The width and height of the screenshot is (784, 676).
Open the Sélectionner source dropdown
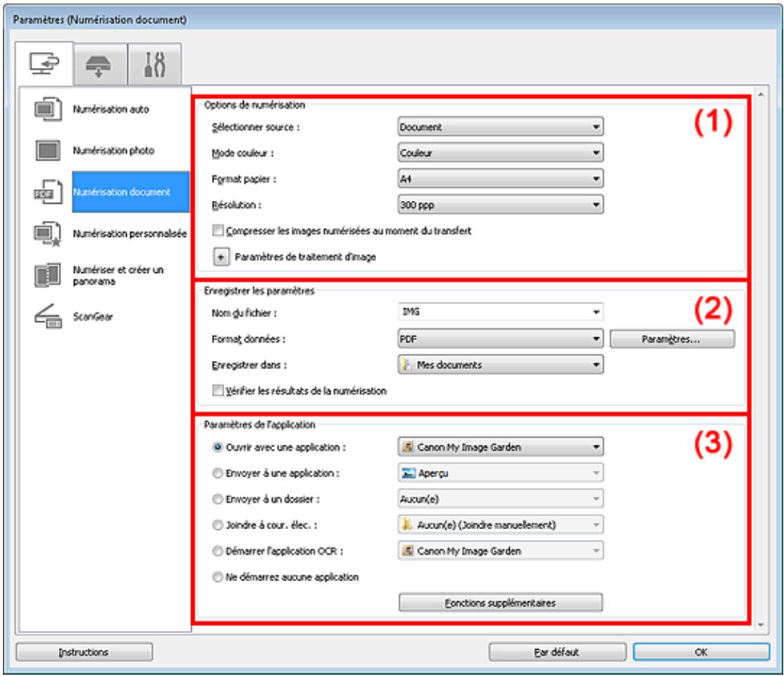pos(500,127)
